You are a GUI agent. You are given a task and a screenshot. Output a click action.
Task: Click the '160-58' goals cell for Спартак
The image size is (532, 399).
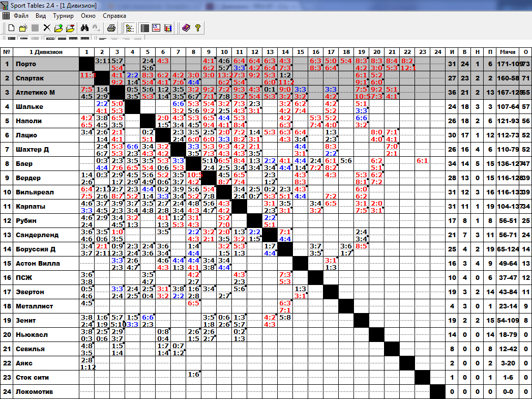508,78
